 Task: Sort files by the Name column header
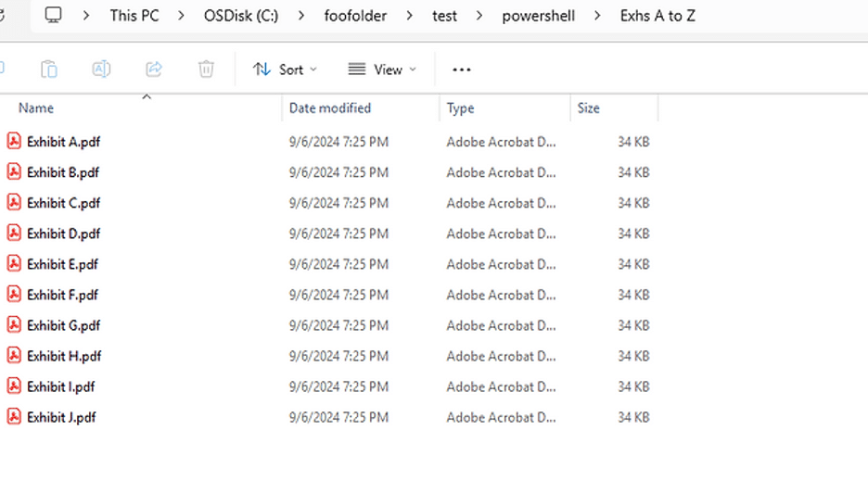pyautogui.click(x=36, y=108)
